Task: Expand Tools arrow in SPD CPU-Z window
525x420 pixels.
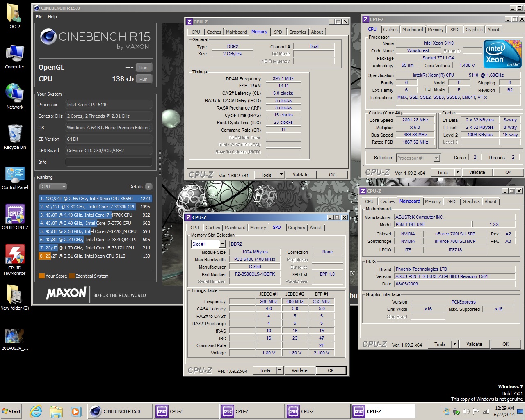Action: (280, 370)
